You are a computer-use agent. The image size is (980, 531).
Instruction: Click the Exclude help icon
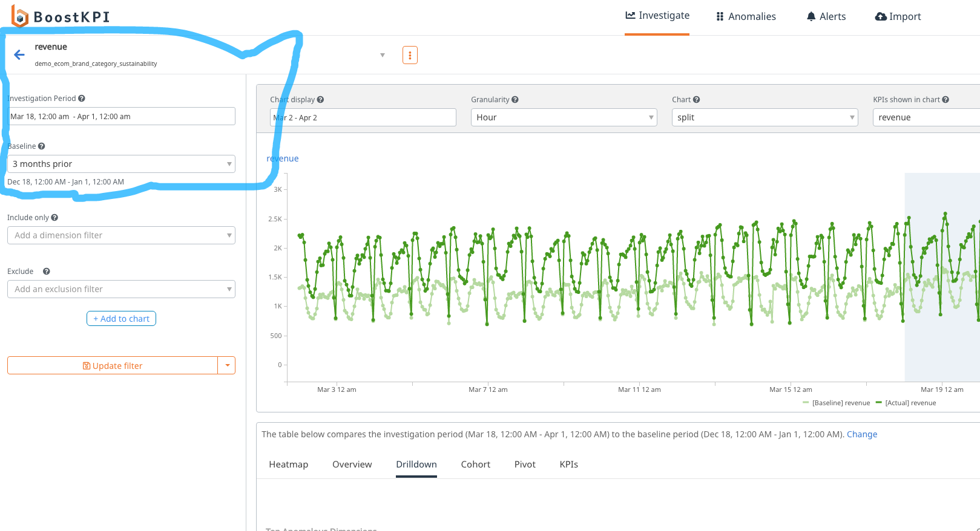pyautogui.click(x=47, y=272)
